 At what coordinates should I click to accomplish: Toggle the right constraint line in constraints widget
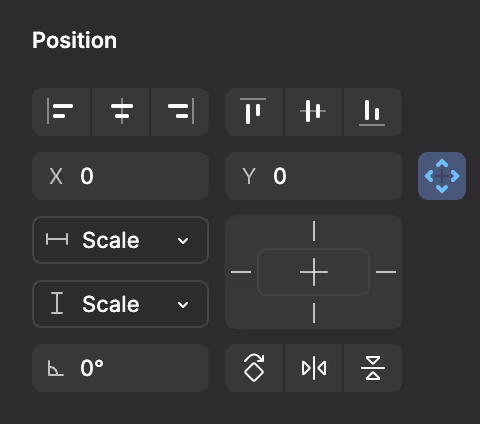point(386,272)
